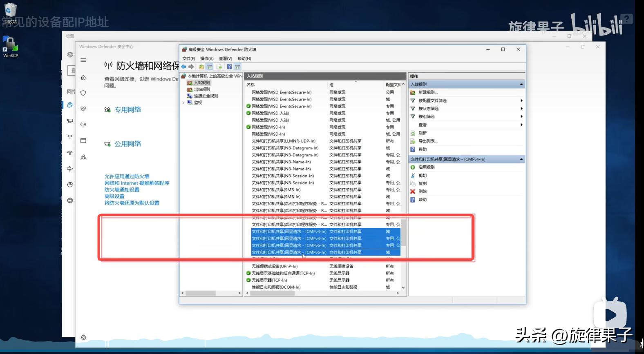Image resolution: width=644 pixels, height=354 pixels.
Task: Click 复制 (Copy) action
Action: click(423, 184)
